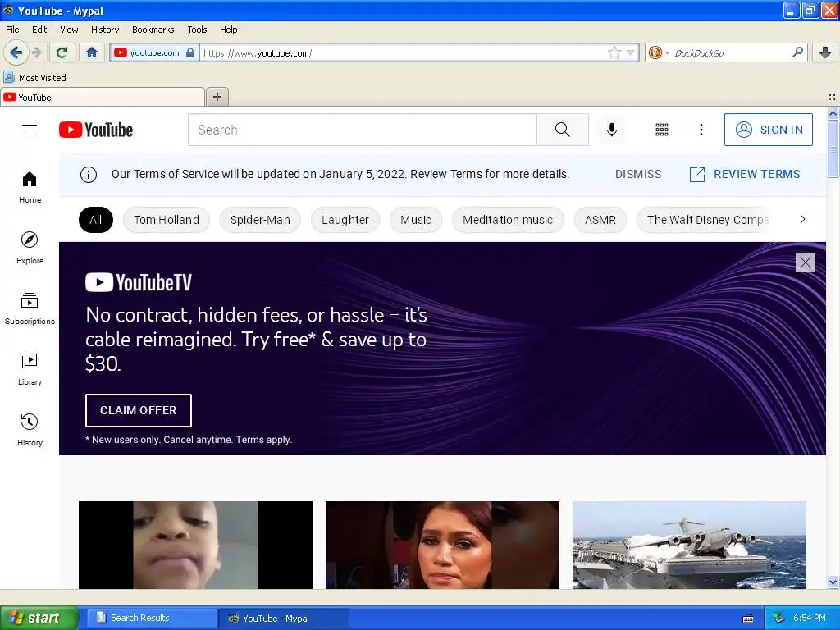Open the Help menu
This screenshot has width=840, height=630.
[x=228, y=30]
